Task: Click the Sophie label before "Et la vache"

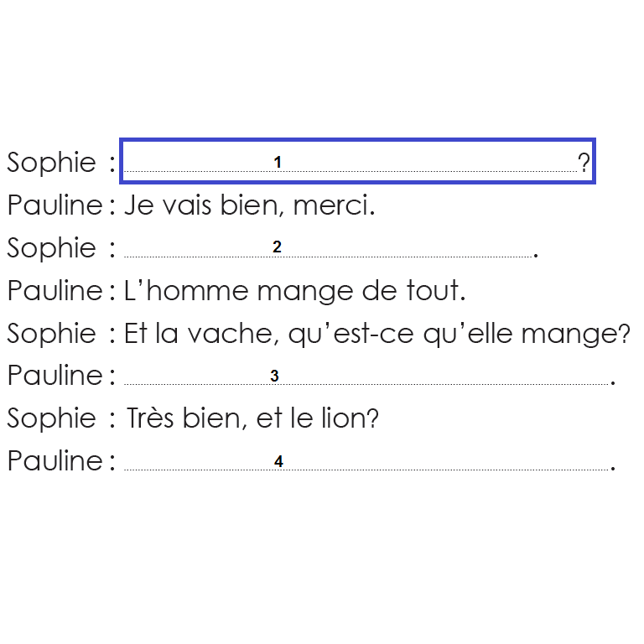Action: click(52, 334)
